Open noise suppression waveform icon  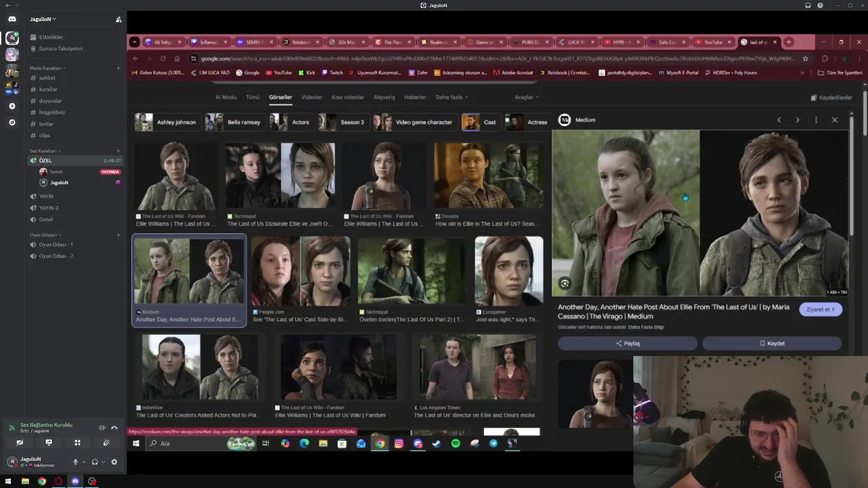pos(102,428)
